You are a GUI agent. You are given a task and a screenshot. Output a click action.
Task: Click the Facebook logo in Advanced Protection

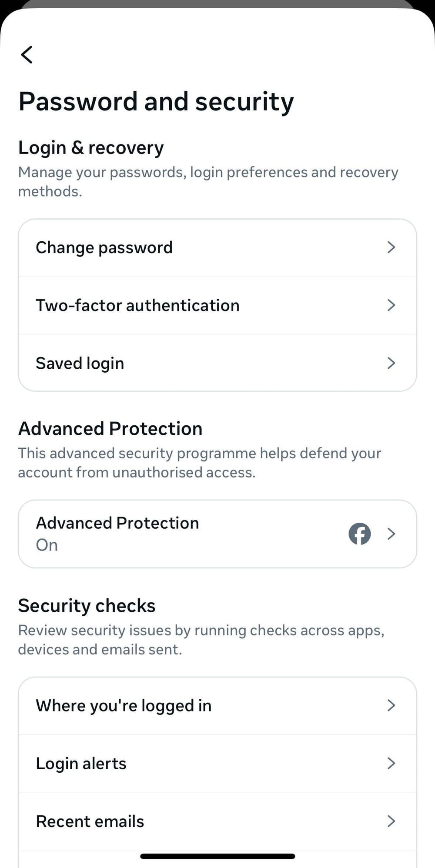coord(359,534)
